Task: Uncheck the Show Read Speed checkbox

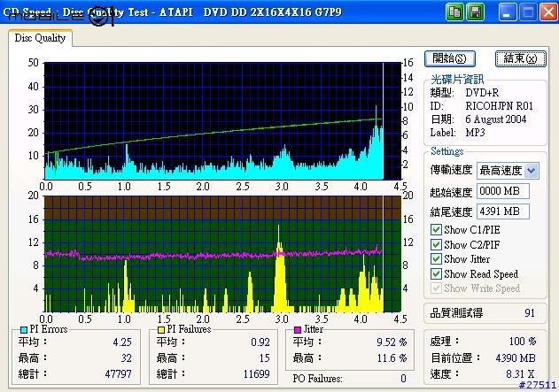Action: (x=436, y=273)
